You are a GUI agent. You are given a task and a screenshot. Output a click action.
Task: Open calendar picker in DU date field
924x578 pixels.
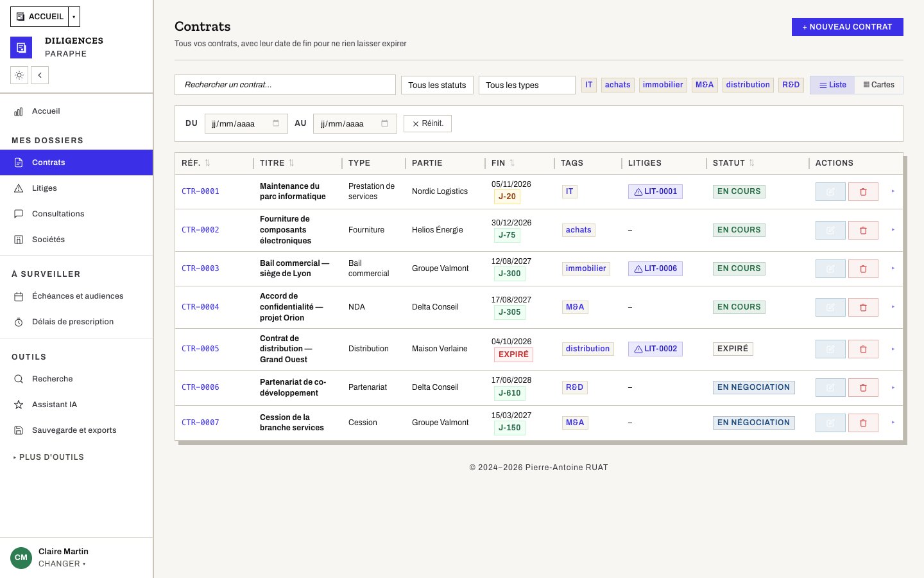(276, 123)
